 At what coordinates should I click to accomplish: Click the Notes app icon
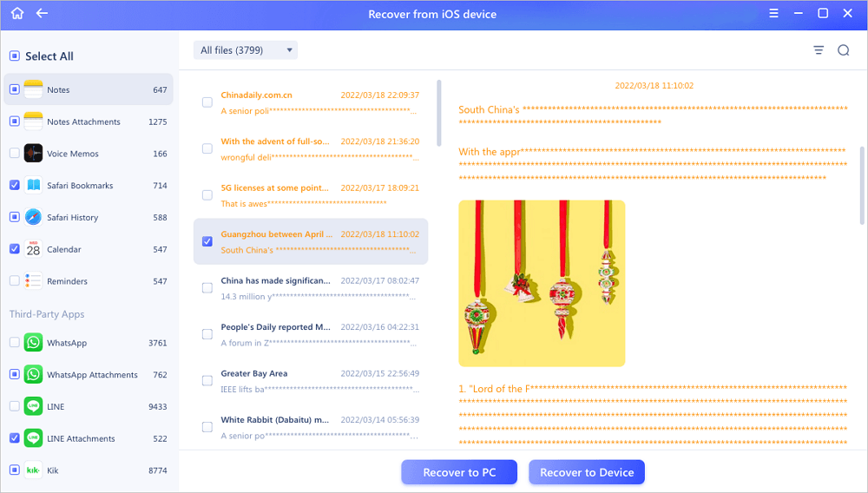pos(33,89)
